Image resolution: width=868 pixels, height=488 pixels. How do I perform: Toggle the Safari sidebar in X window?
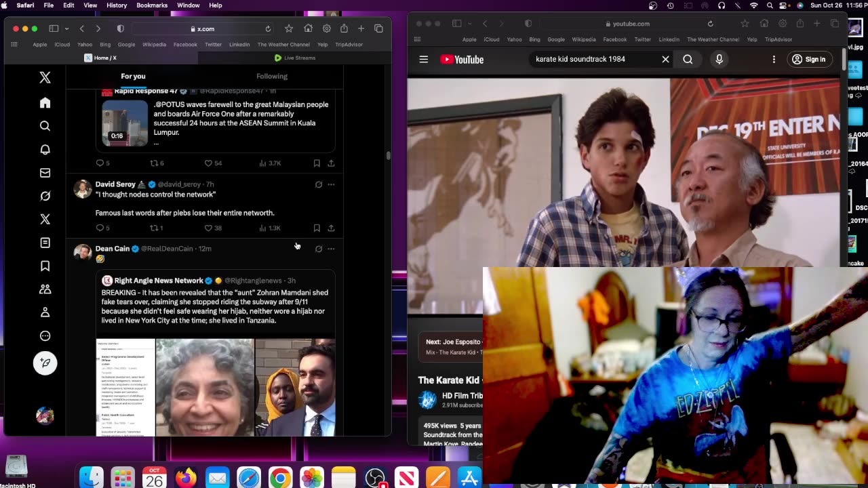(54, 28)
